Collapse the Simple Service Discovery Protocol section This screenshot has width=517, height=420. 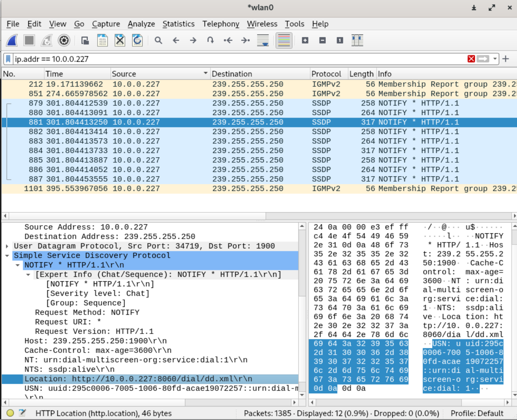(7, 256)
